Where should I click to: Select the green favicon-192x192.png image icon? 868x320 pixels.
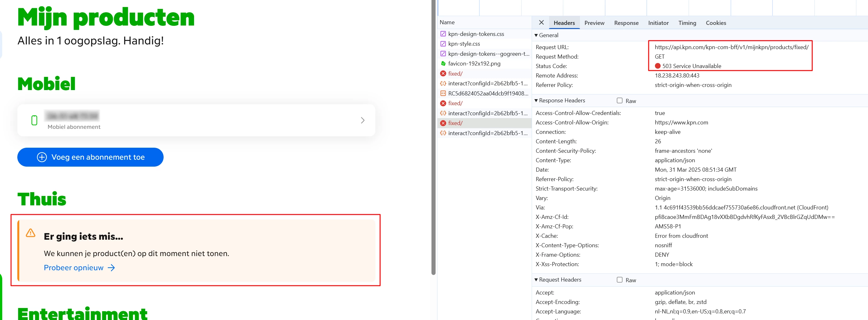point(443,63)
